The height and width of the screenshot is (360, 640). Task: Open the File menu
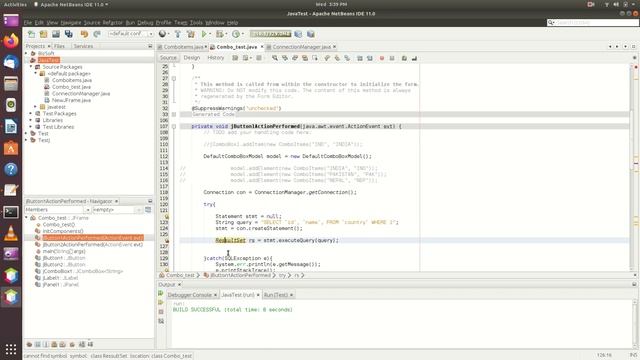(28, 22)
